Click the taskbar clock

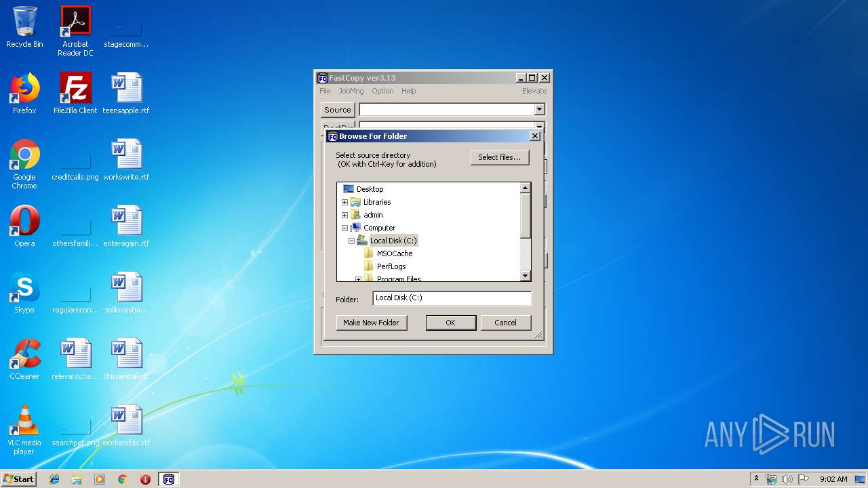tap(833, 479)
